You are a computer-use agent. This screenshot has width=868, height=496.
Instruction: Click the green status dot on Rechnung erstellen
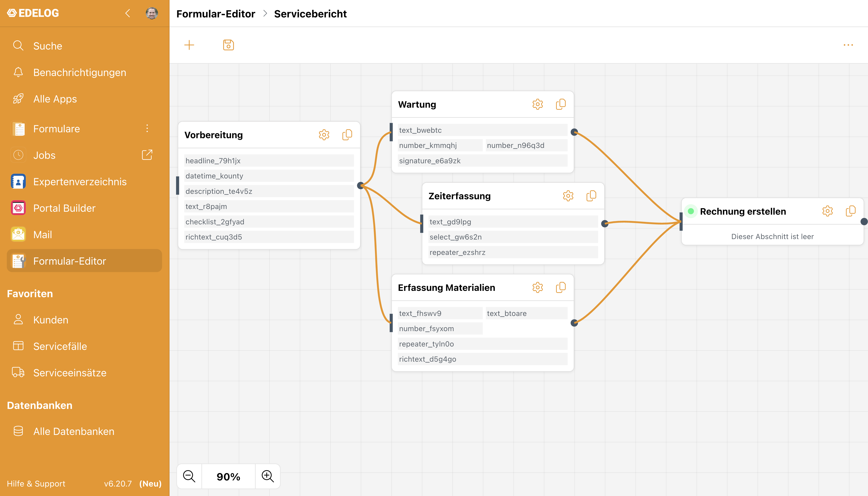[691, 211]
